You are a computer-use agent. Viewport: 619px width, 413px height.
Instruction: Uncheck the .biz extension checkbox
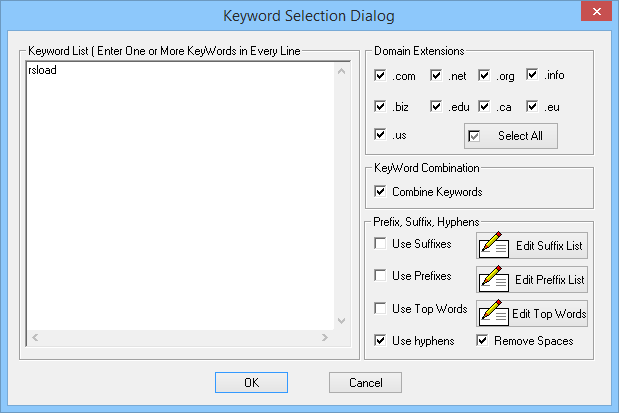click(x=380, y=105)
